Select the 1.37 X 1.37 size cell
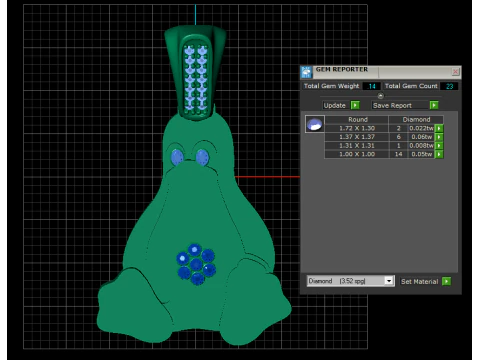 [x=357, y=137]
